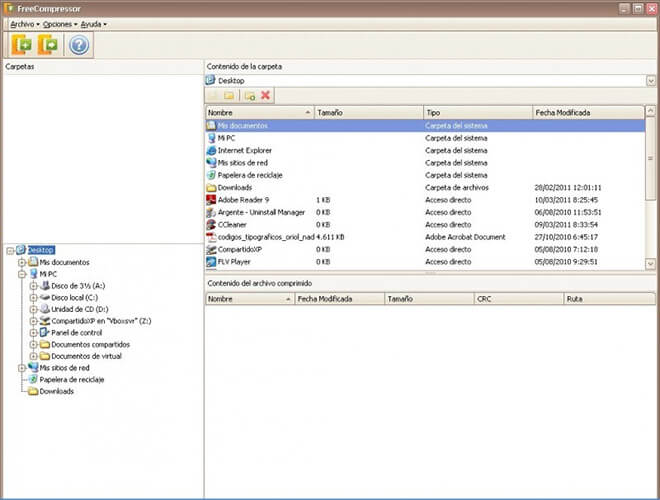Viewport: 660px width, 500px height.
Task: Select Papelera de reciclaje in folder tree
Action: [72, 380]
